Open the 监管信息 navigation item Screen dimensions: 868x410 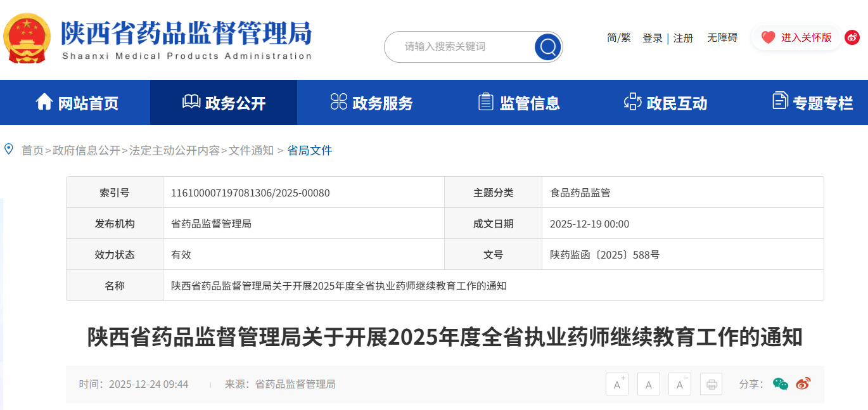pyautogui.click(x=519, y=103)
